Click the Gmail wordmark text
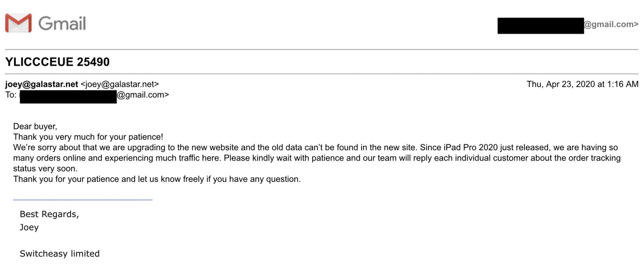The width and height of the screenshot is (644, 277). point(62,24)
